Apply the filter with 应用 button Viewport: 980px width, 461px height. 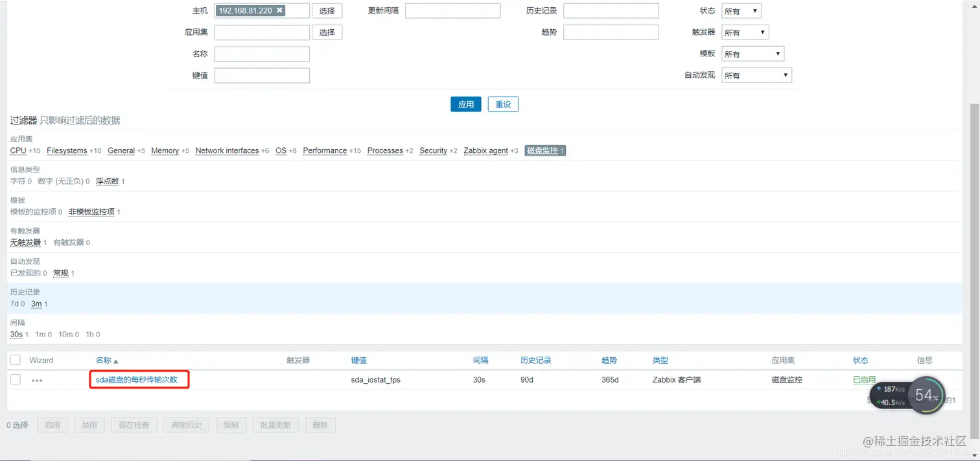[466, 104]
